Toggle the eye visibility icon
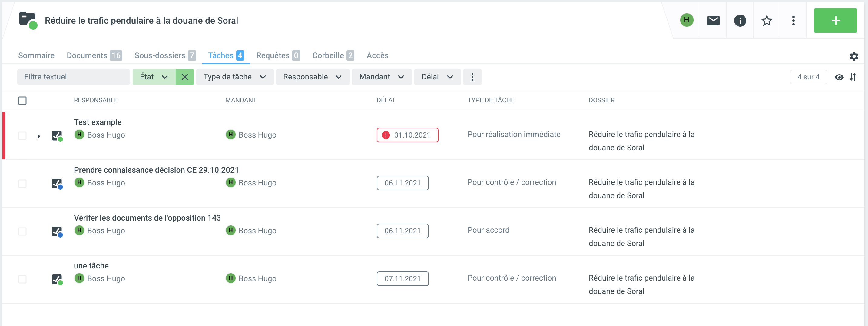The height and width of the screenshot is (326, 868). [x=839, y=77]
